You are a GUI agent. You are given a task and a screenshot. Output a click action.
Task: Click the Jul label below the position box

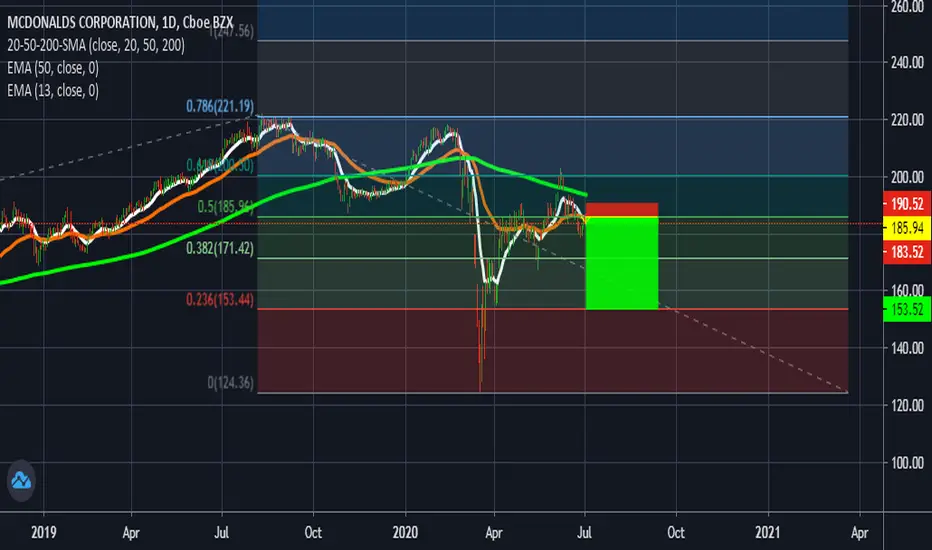584,532
